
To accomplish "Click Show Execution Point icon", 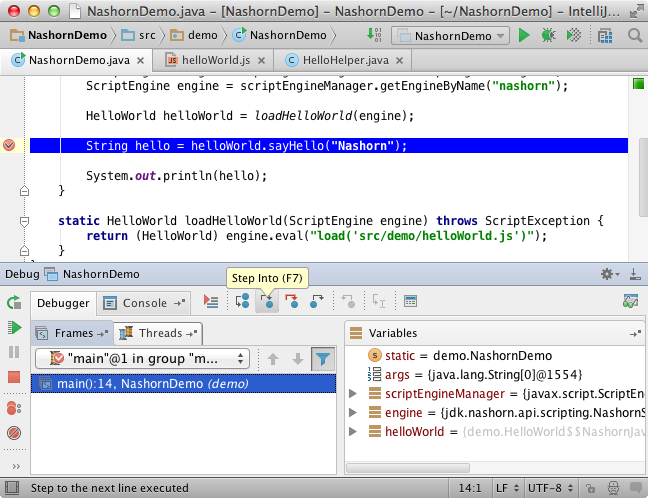I will point(211,301).
